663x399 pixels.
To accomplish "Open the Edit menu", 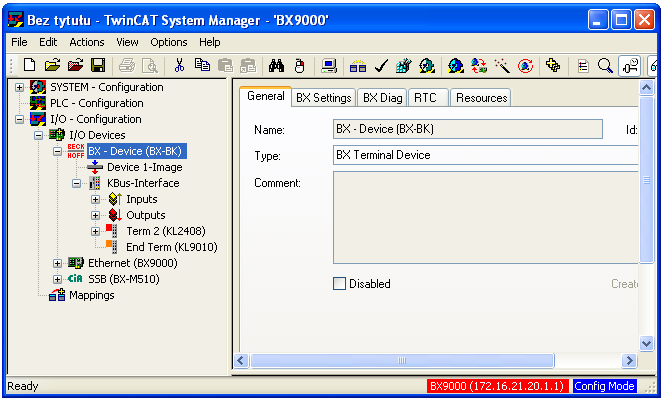I will [x=48, y=42].
